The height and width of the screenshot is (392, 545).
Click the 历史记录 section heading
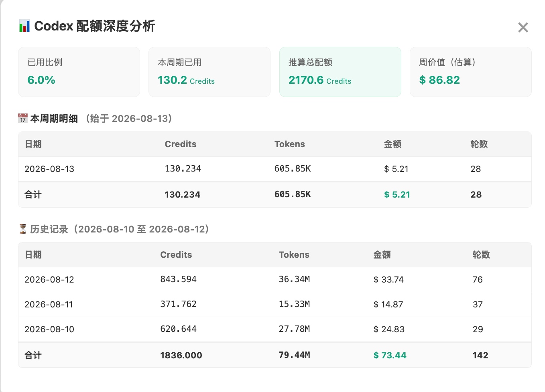point(49,229)
